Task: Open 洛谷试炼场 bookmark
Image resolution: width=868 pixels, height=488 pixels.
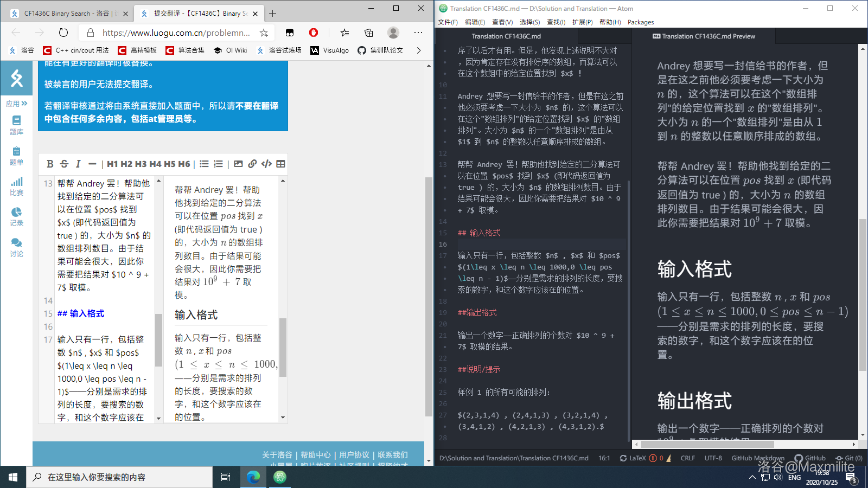Action: point(279,50)
